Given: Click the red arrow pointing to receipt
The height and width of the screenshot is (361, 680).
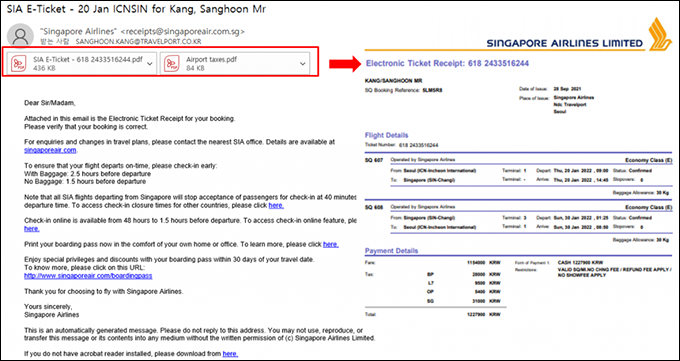Looking at the screenshot, I should pos(344,64).
